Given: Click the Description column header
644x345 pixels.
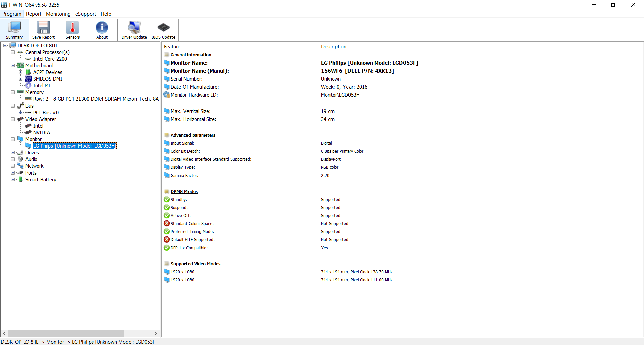Looking at the screenshot, I should click(x=394, y=47).
